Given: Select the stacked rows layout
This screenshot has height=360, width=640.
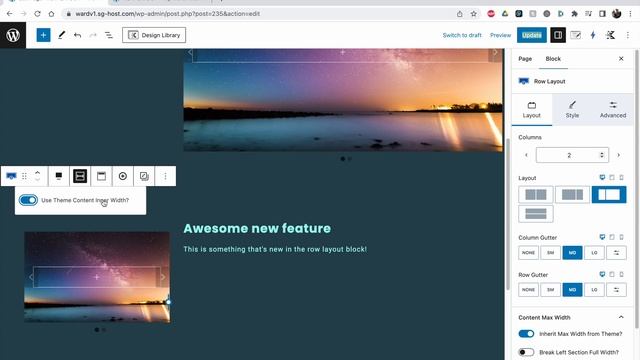Looking at the screenshot, I should click(x=536, y=214).
